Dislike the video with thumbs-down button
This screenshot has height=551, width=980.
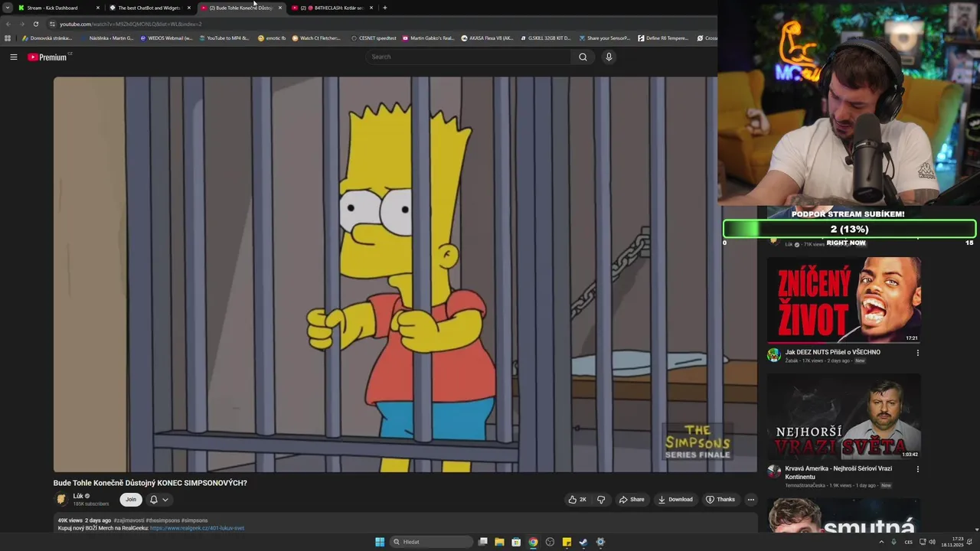pyautogui.click(x=601, y=500)
